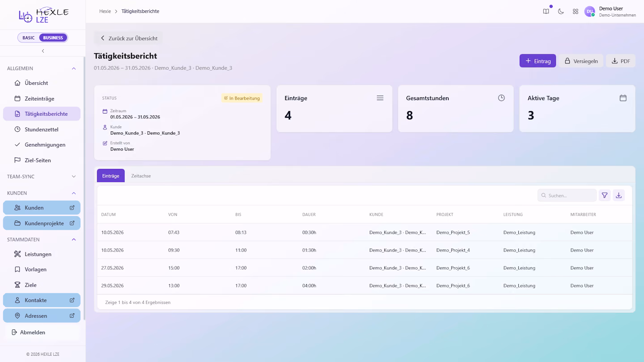
Task: Click the filter funnel icon
Action: pos(605,195)
